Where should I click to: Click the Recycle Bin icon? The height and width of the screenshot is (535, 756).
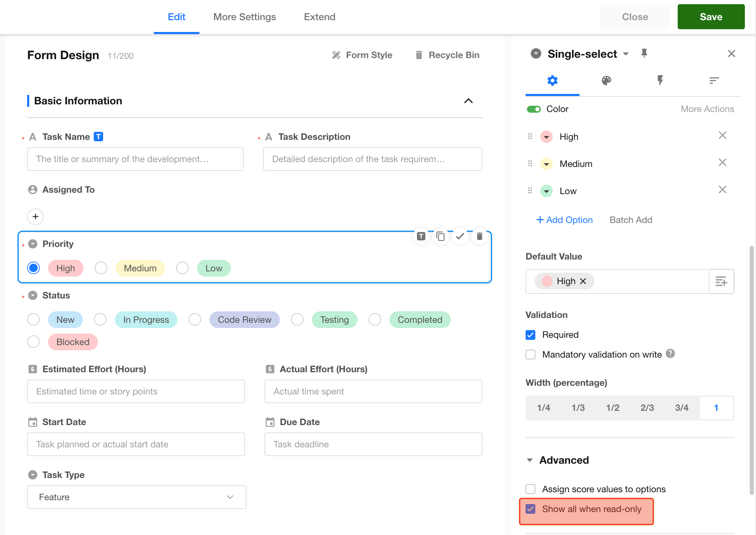pyautogui.click(x=419, y=55)
